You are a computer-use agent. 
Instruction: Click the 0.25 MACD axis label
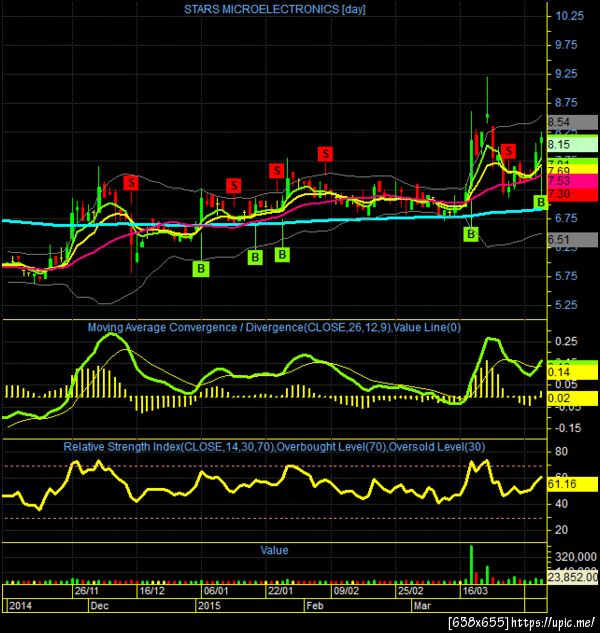(x=566, y=342)
